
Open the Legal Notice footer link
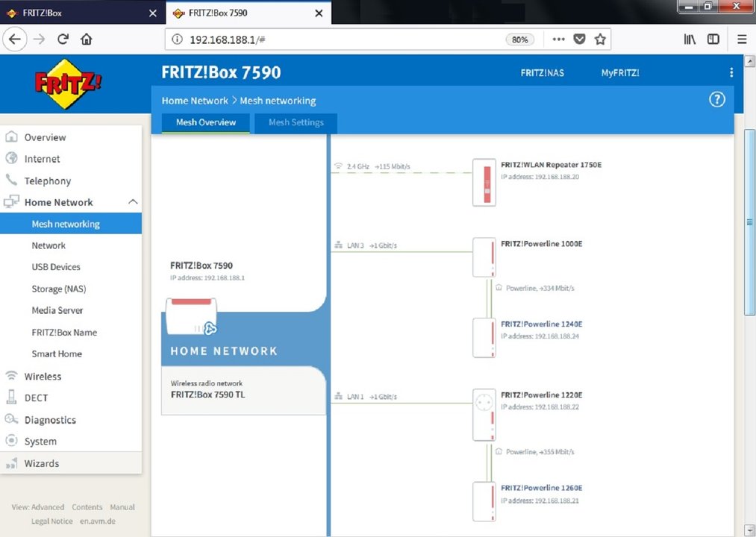[52, 521]
